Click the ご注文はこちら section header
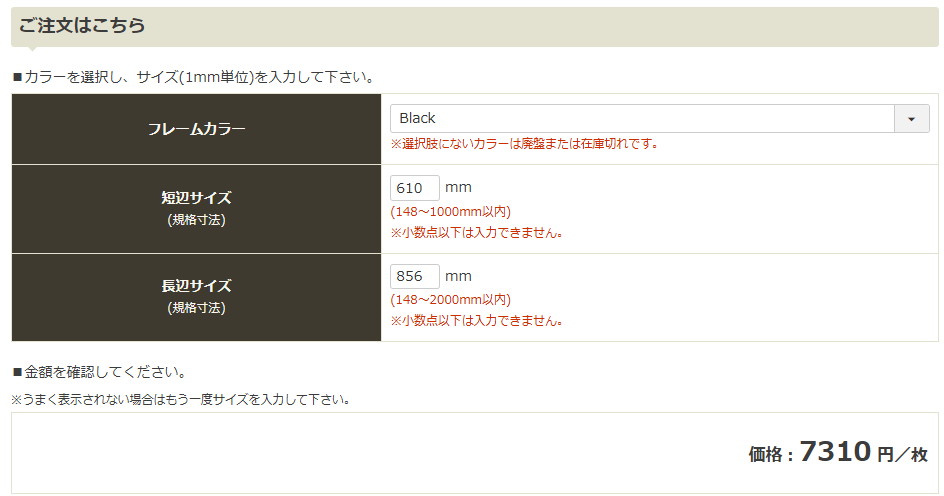This screenshot has height=496, width=944. 82,25
